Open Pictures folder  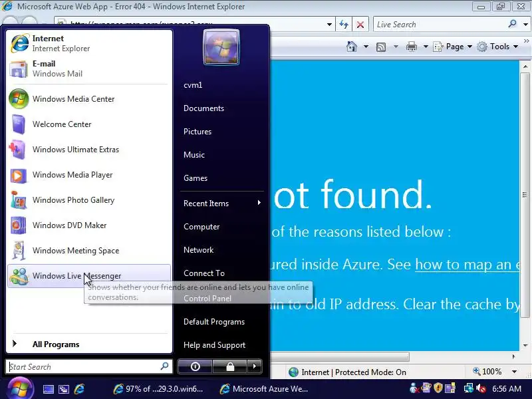click(x=198, y=132)
